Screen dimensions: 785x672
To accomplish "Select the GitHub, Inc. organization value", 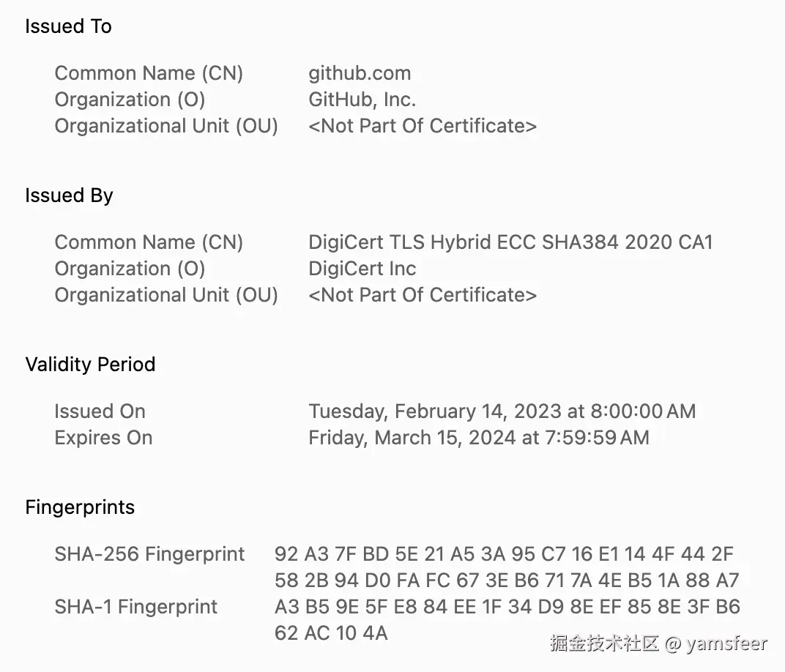I will (362, 100).
